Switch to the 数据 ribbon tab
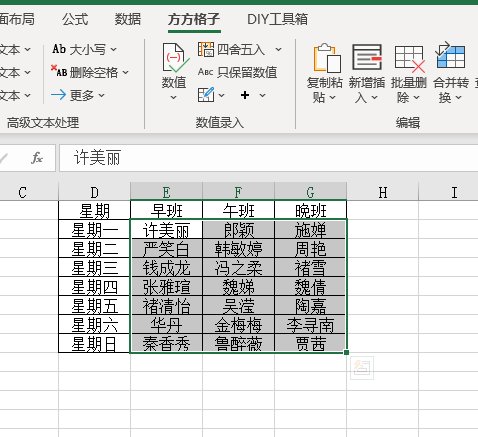This screenshot has width=478, height=437. pos(128,19)
